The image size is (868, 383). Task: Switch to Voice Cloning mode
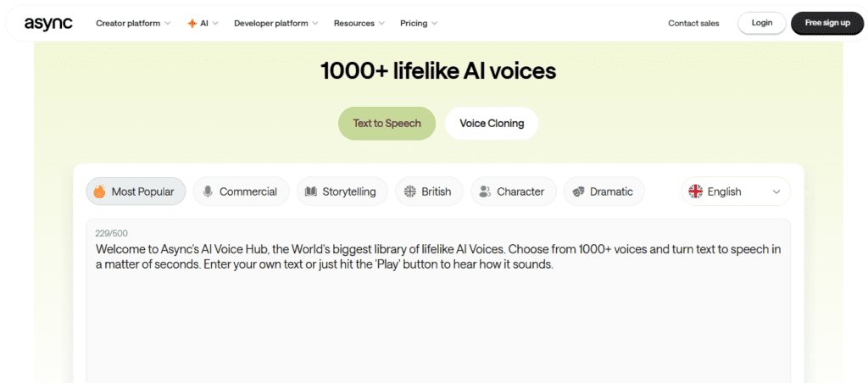492,124
